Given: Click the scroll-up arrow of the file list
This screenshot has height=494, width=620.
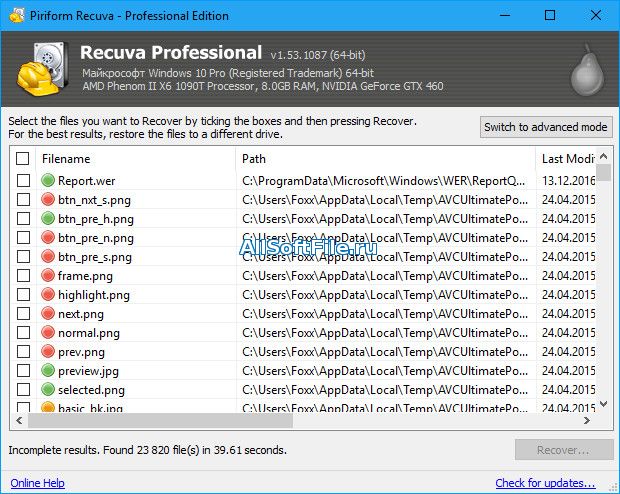Looking at the screenshot, I should tap(603, 156).
